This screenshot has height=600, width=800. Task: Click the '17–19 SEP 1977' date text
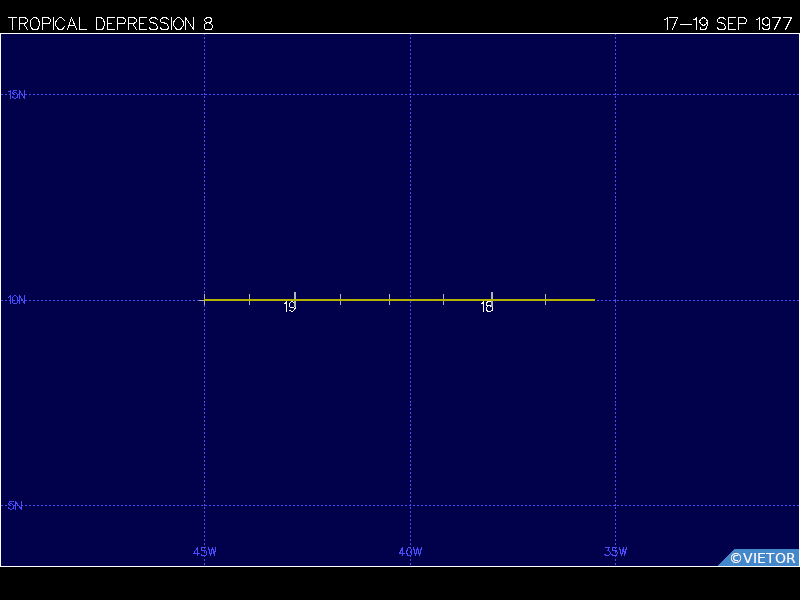[x=728, y=24]
